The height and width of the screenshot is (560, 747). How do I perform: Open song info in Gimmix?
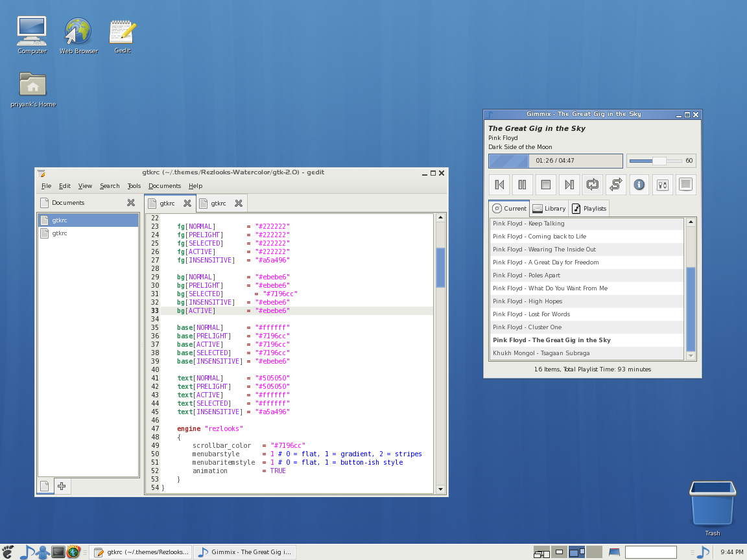(x=639, y=185)
